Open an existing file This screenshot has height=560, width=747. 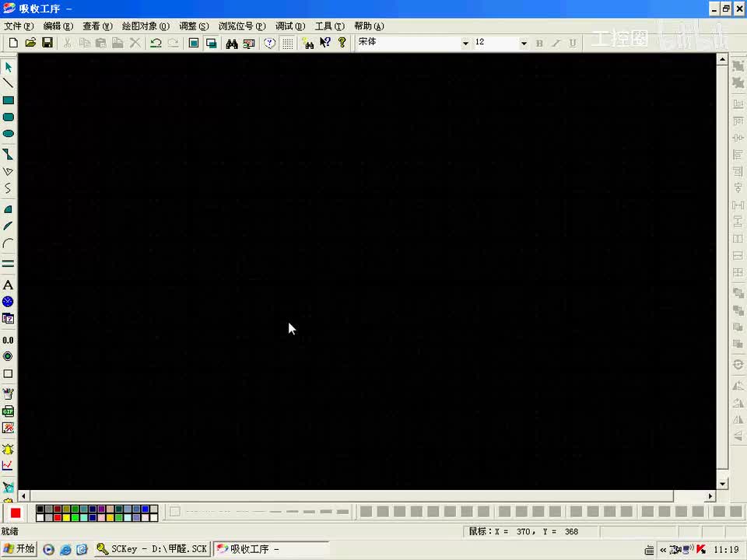[30, 43]
